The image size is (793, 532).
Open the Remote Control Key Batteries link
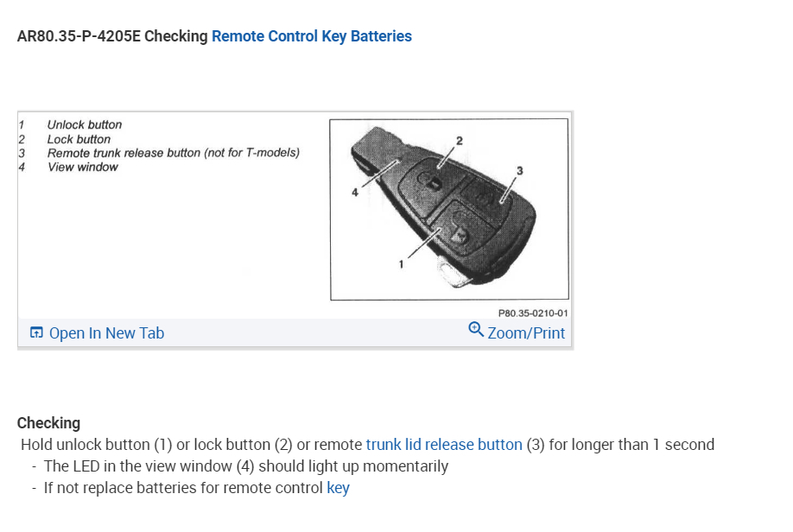pyautogui.click(x=311, y=36)
